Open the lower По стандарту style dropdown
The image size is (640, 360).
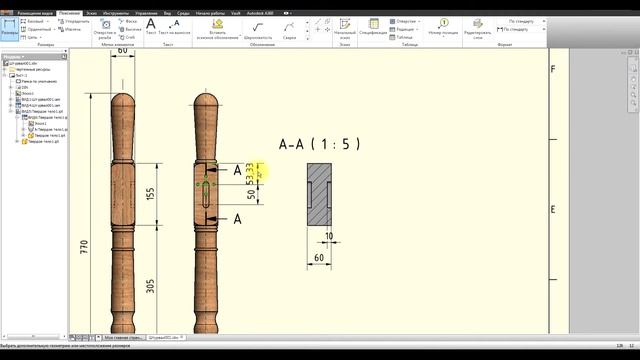click(x=544, y=29)
